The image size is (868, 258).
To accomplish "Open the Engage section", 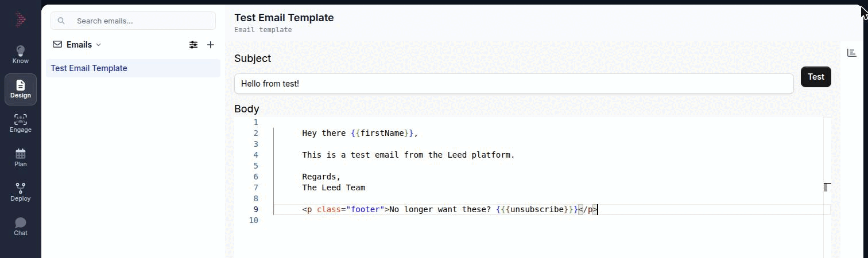I will click(x=21, y=123).
